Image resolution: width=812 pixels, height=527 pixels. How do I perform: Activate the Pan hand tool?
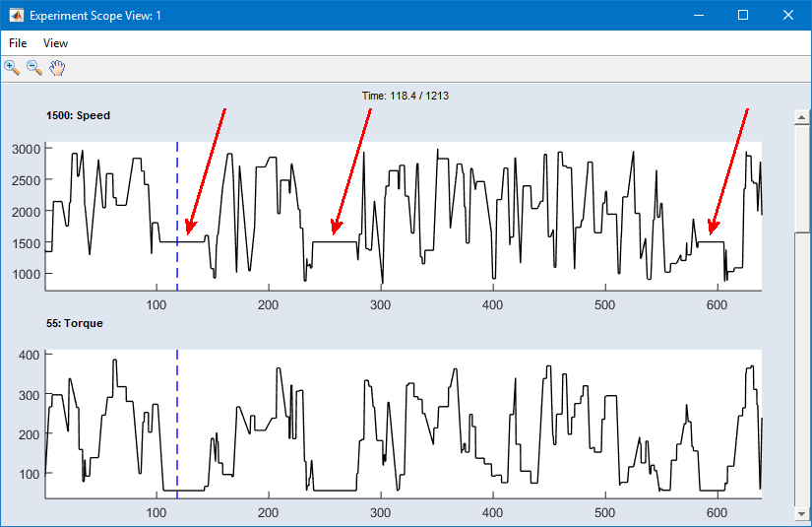pyautogui.click(x=57, y=68)
